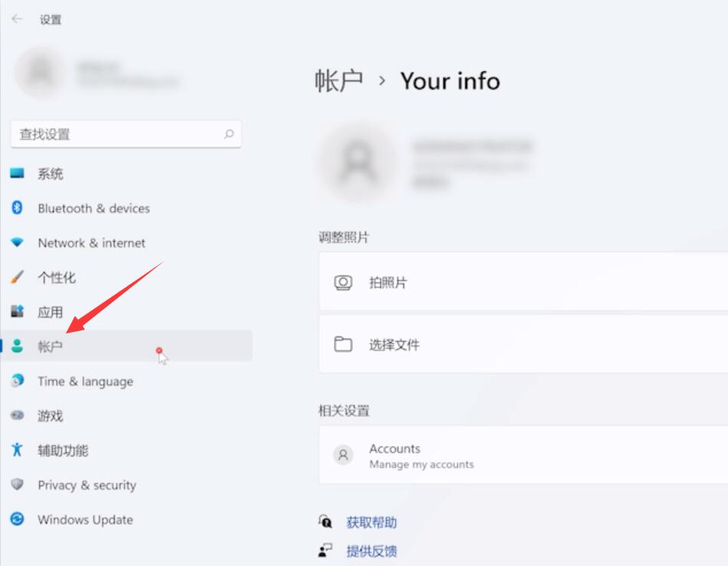Click 帐户 breadcrumb in page header

pyautogui.click(x=338, y=81)
